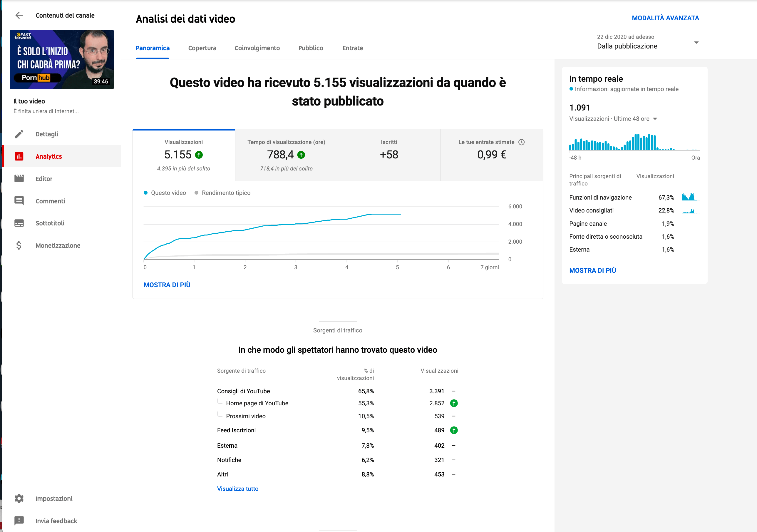Screen dimensions: 757x532
Task: Open the Impostazioni gear icon
Action: pyautogui.click(x=19, y=498)
